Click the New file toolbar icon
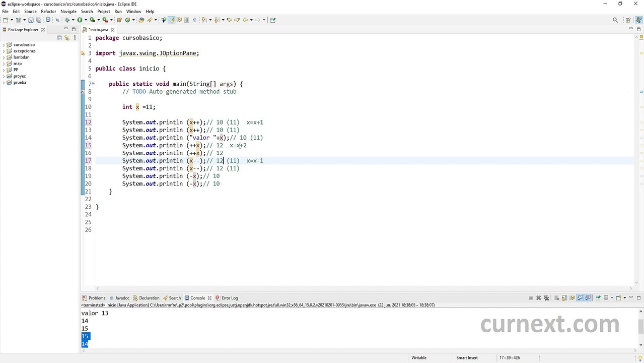 point(5,20)
